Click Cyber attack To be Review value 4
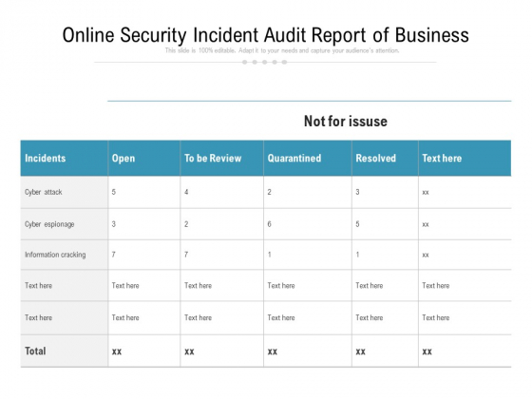Screen dimensions: 532x399 coord(186,192)
